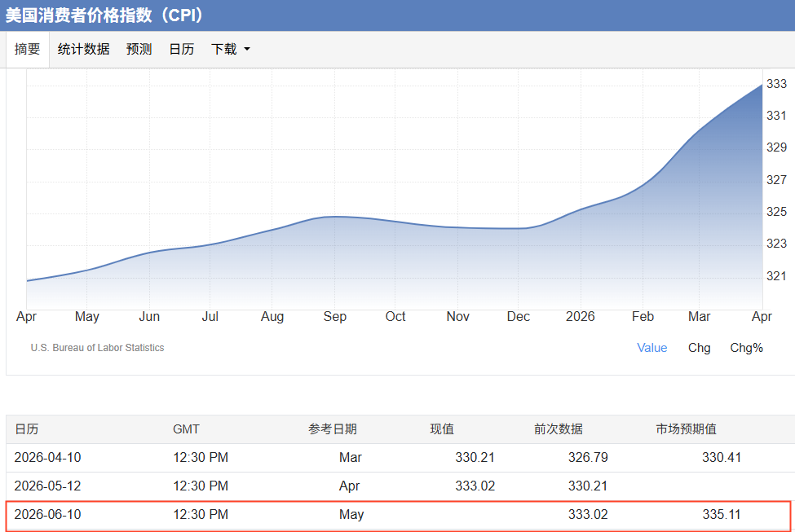
Task: Click the GMT column header
Action: click(186, 429)
